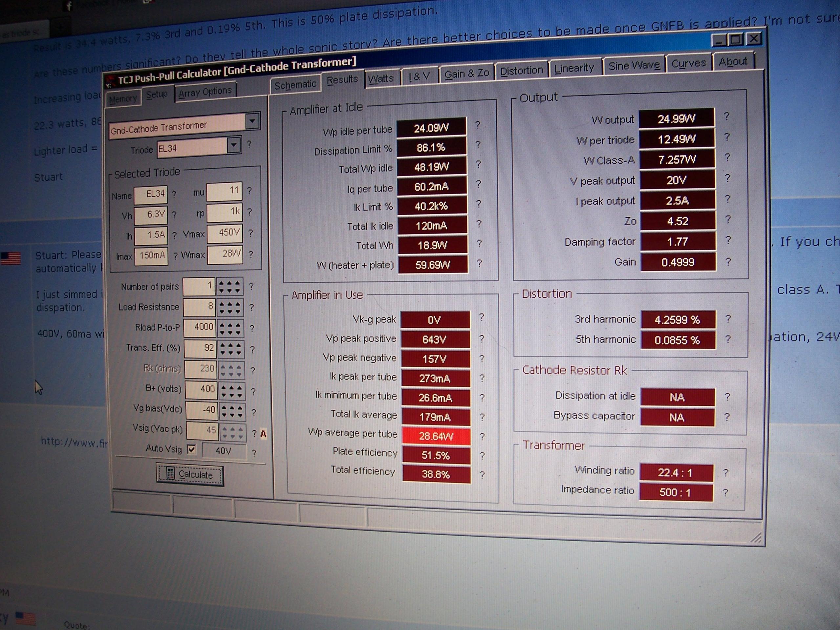Expand the Gnd-Cathode Transformer topology dropdown

coord(252,121)
